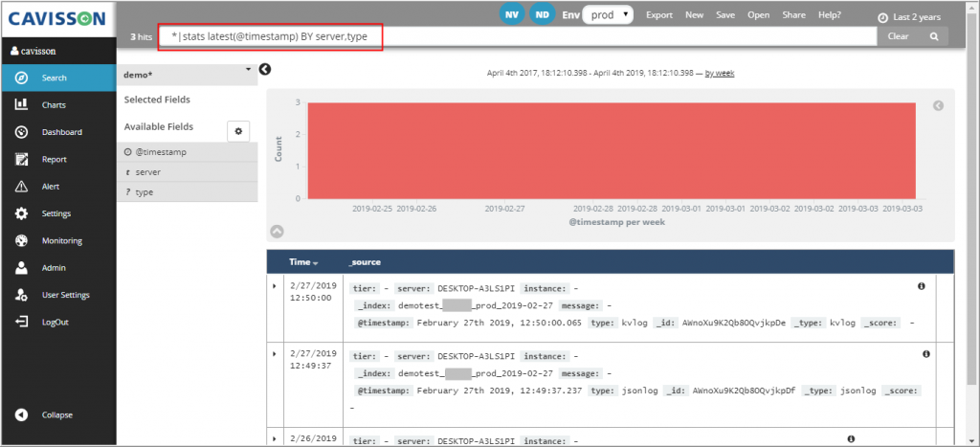The width and height of the screenshot is (980, 447).
Task: Expand the 12:50:00 log entry row
Action: [275, 286]
